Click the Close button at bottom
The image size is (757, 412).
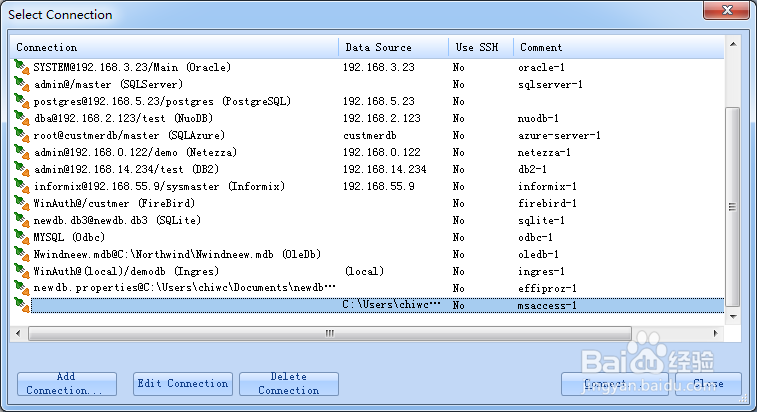[708, 384]
